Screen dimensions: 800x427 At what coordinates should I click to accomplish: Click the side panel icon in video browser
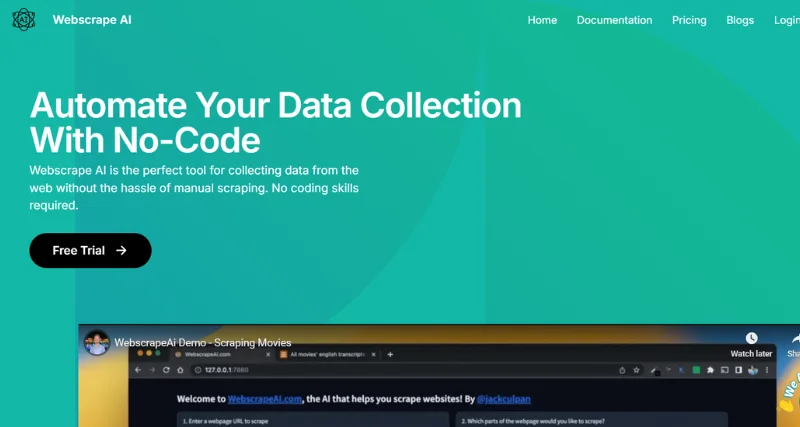point(738,370)
